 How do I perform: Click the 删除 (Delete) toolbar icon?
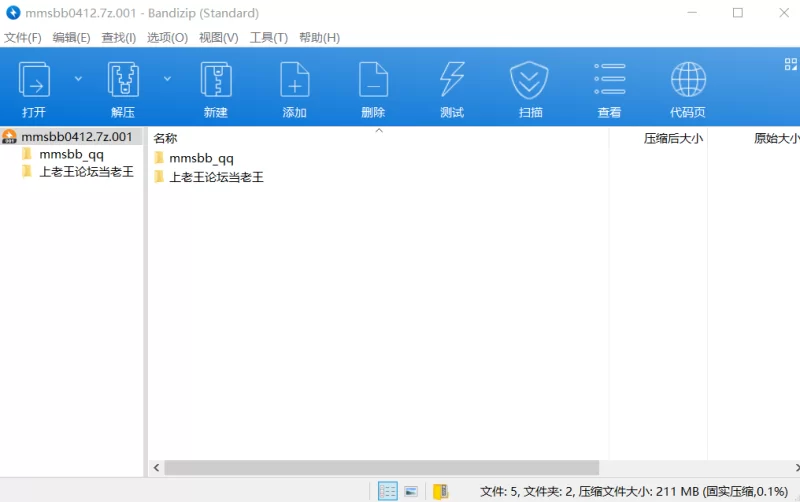pyautogui.click(x=373, y=80)
